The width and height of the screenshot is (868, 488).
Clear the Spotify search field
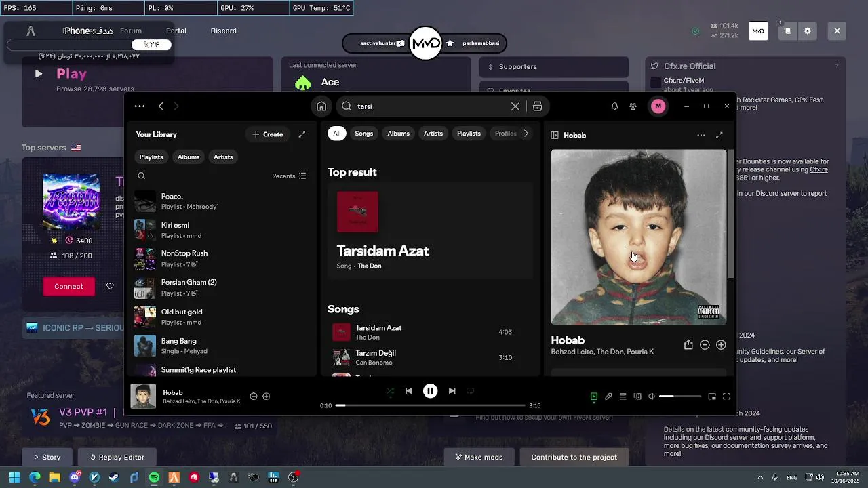tap(515, 106)
